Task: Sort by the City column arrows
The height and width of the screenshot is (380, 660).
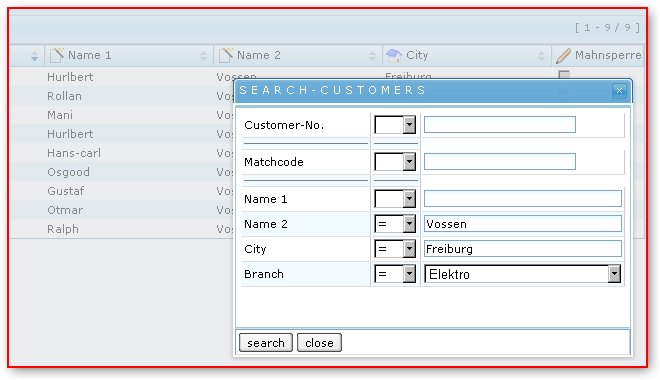Action: click(541, 56)
